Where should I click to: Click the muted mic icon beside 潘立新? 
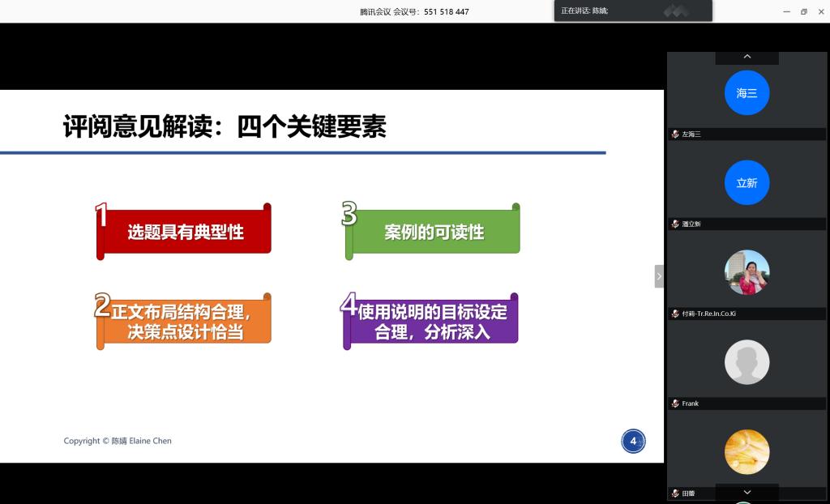point(675,224)
